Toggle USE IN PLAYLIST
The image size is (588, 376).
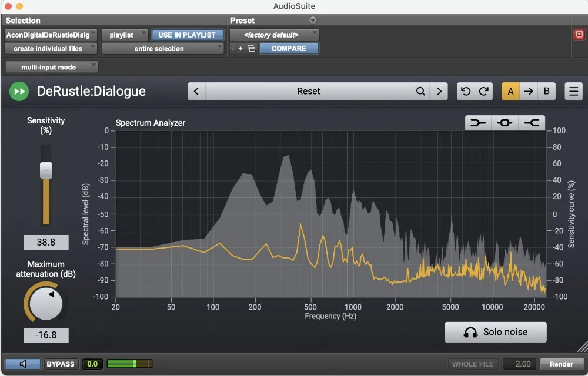(x=187, y=35)
